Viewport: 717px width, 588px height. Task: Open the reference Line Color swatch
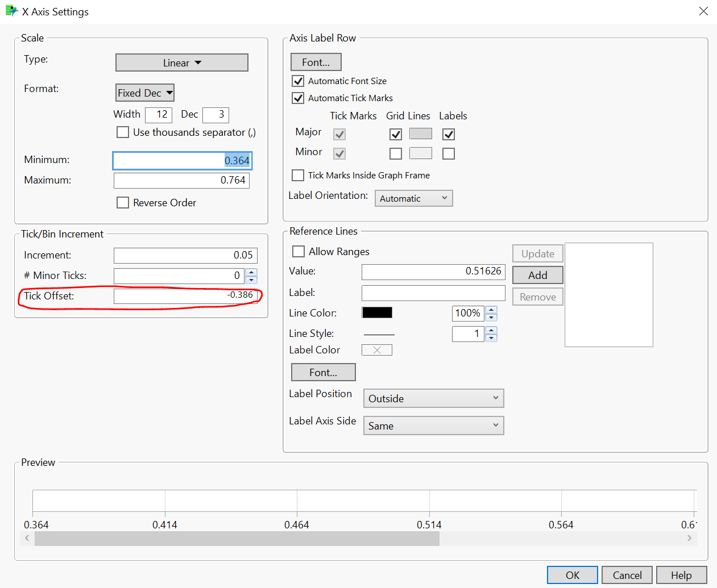[x=376, y=312]
